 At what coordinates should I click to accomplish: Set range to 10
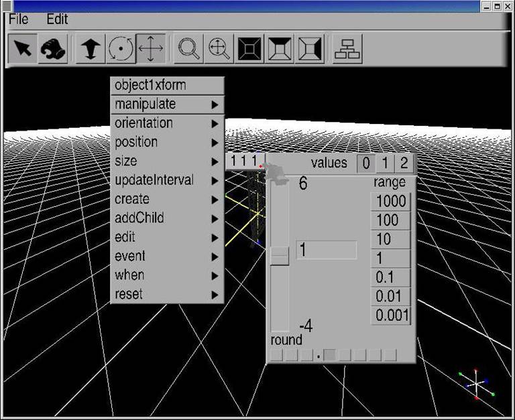[x=390, y=239]
